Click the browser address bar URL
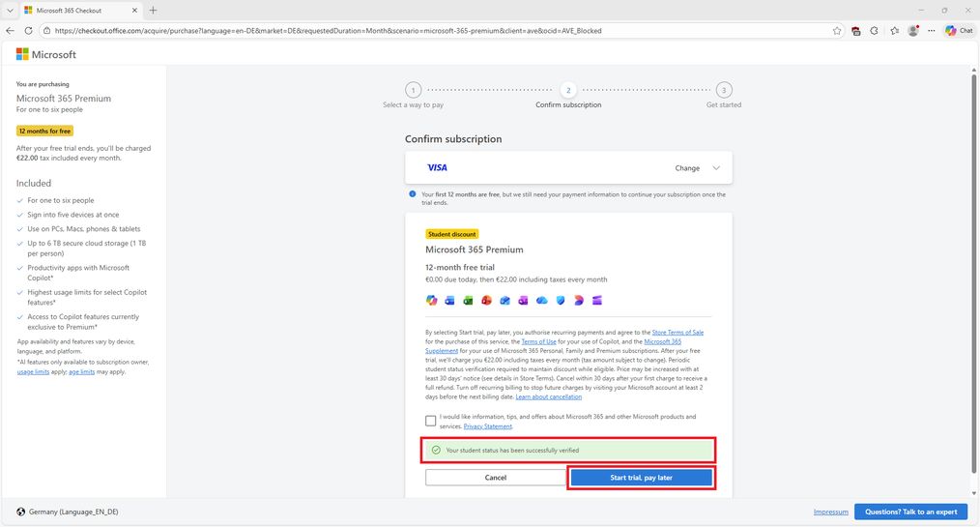980x527 pixels. coord(329,31)
